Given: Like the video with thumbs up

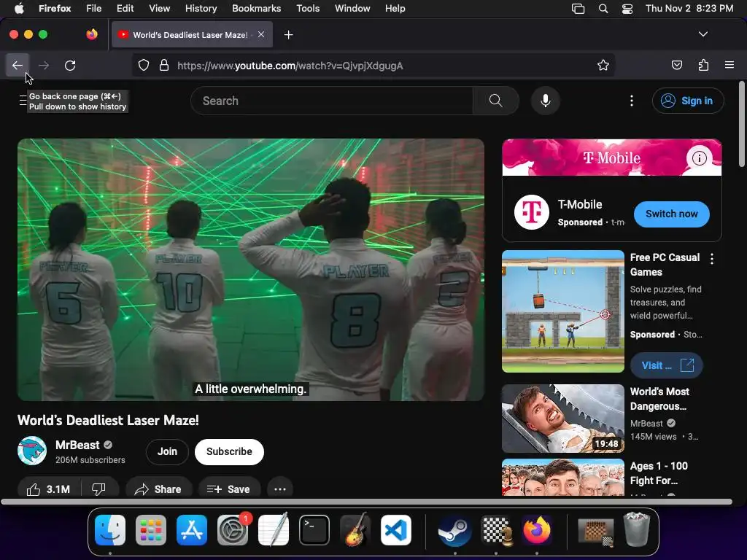Looking at the screenshot, I should [x=49, y=489].
